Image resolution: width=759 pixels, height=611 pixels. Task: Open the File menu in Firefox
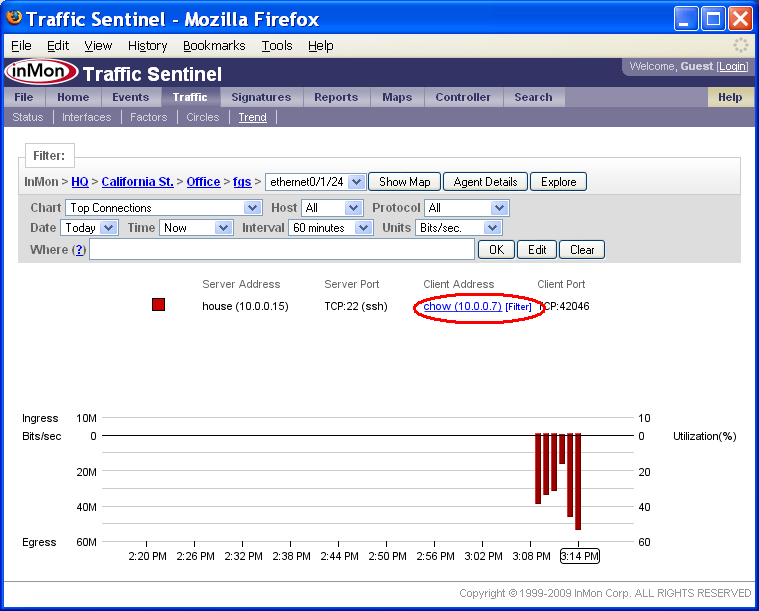click(21, 46)
